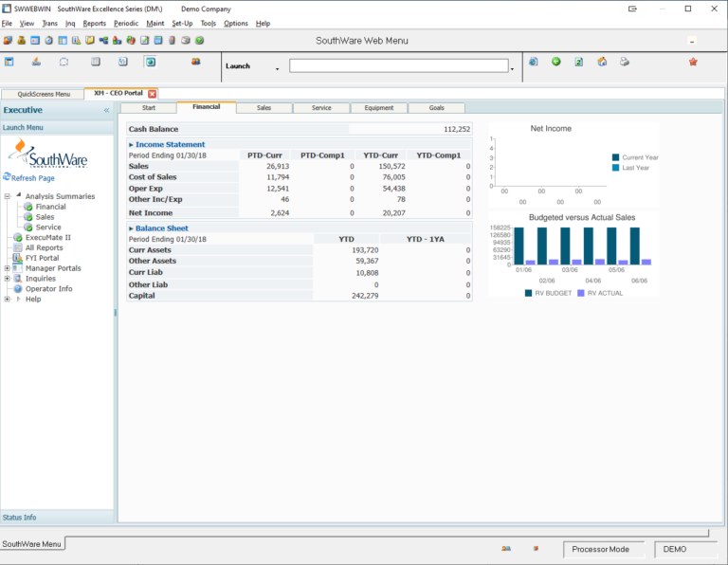The image size is (728, 565).
Task: Click the Internet Explorer page icon
Action: [x=534, y=62]
